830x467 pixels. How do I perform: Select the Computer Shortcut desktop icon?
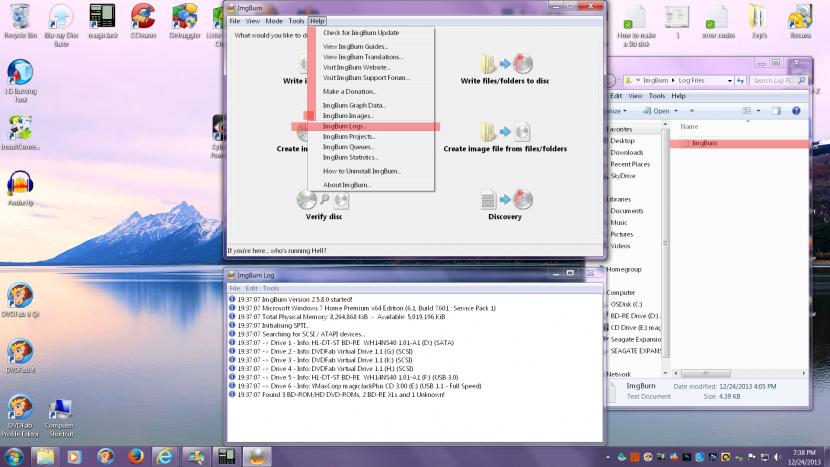pyautogui.click(x=59, y=418)
